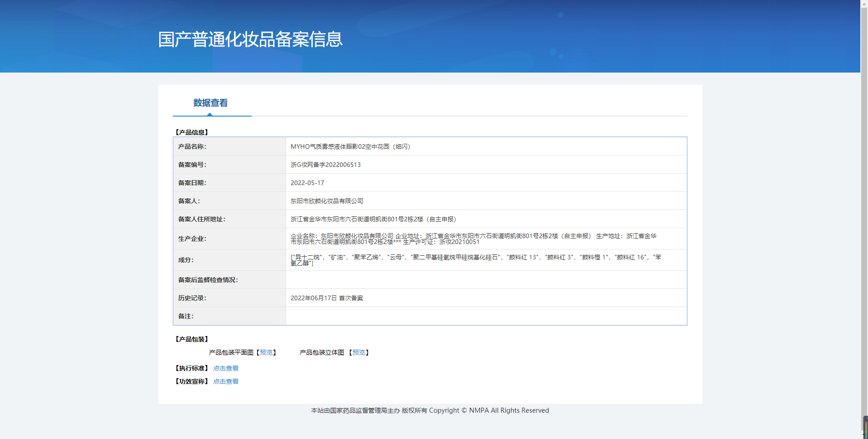The height and width of the screenshot is (439, 868).
Task: Preview the 产品包装立体图 image
Action: (359, 352)
